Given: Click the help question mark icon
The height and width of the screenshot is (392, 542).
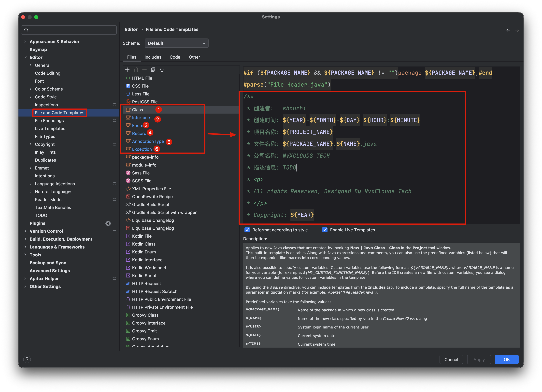Looking at the screenshot, I should click(27, 359).
